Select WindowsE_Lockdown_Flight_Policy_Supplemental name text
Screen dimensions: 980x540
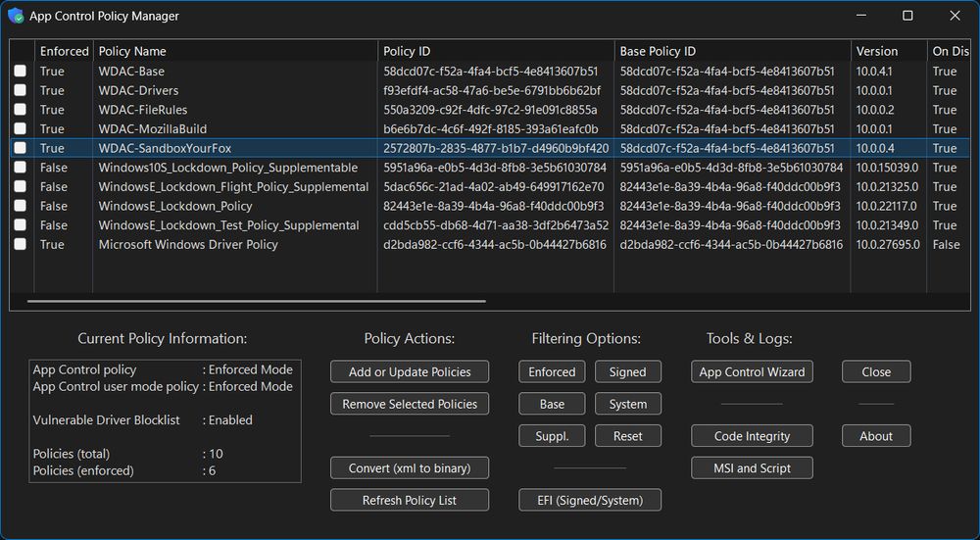[x=233, y=187]
